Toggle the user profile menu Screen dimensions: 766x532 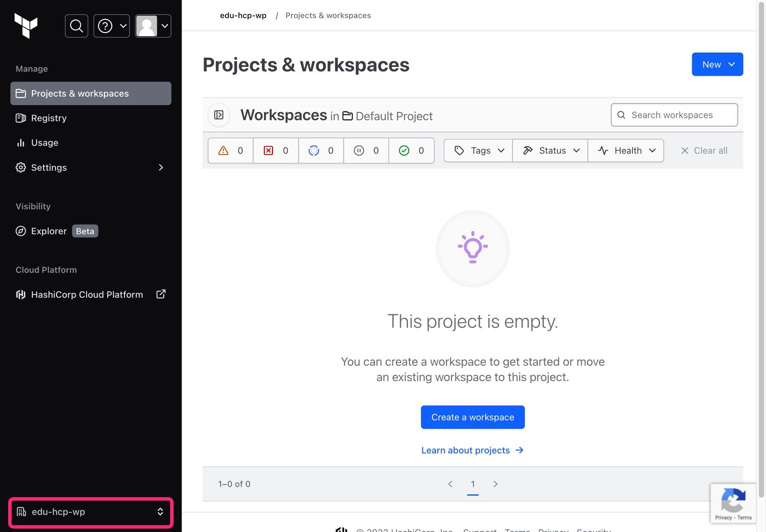pyautogui.click(x=153, y=26)
